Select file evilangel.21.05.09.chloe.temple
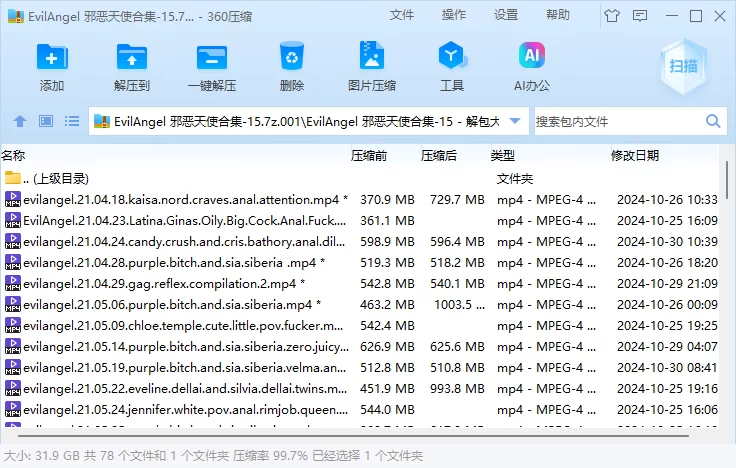The width and height of the screenshot is (736, 468). click(360, 326)
